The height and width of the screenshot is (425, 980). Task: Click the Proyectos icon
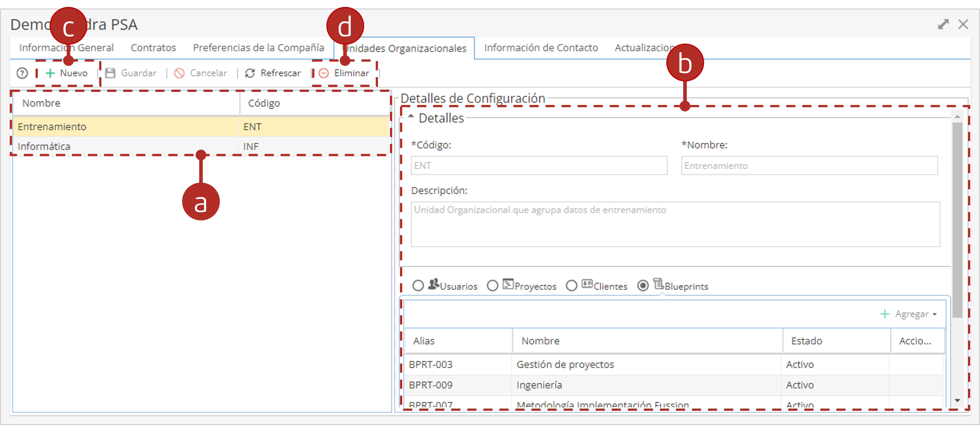click(x=508, y=284)
